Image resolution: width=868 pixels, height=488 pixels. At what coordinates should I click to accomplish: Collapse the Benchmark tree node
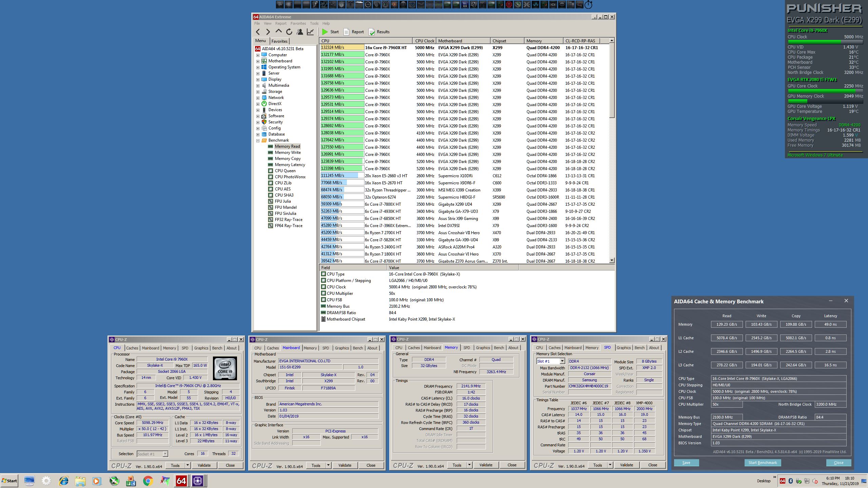pyautogui.click(x=258, y=140)
